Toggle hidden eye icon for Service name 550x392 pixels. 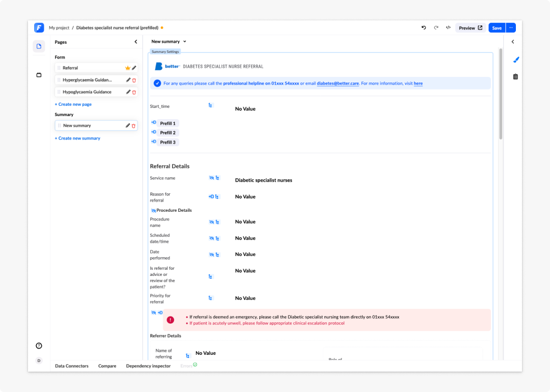[211, 178]
